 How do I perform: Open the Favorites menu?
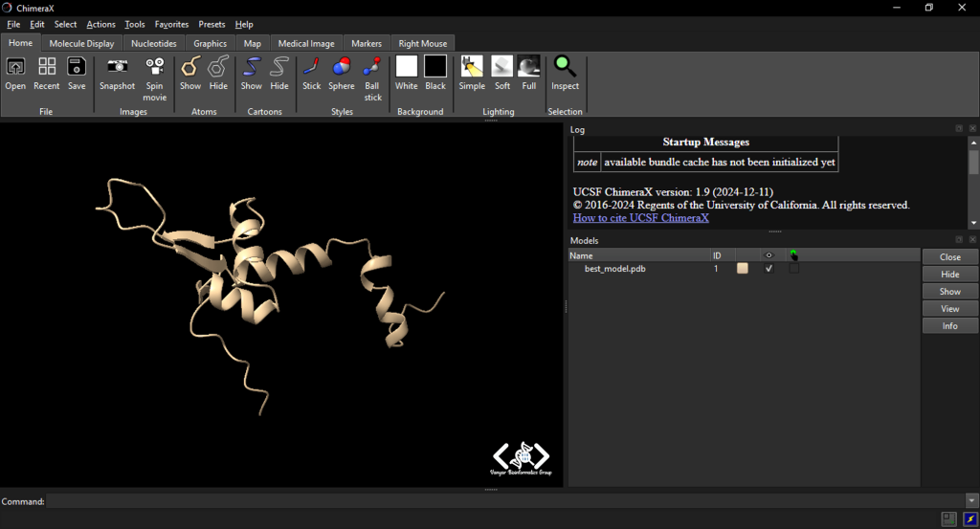click(x=171, y=24)
